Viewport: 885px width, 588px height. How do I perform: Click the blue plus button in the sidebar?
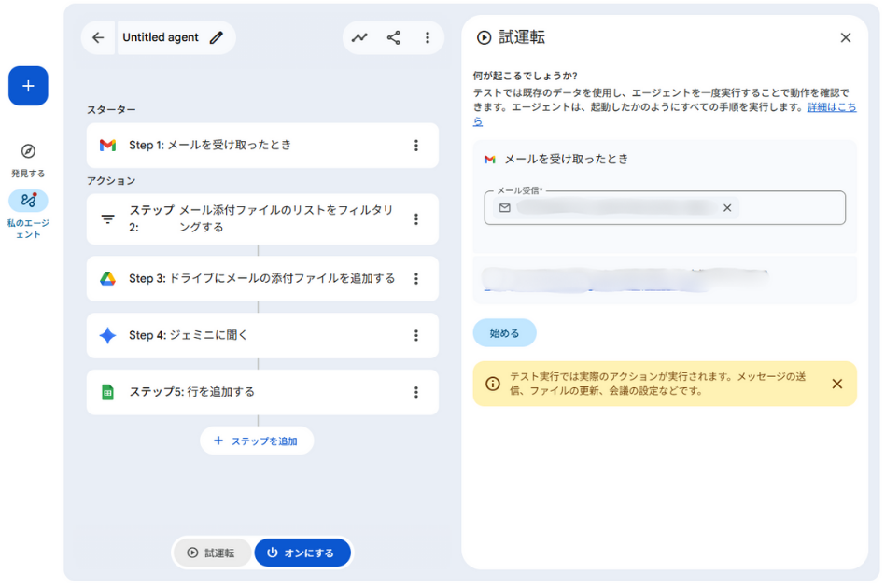[28, 85]
